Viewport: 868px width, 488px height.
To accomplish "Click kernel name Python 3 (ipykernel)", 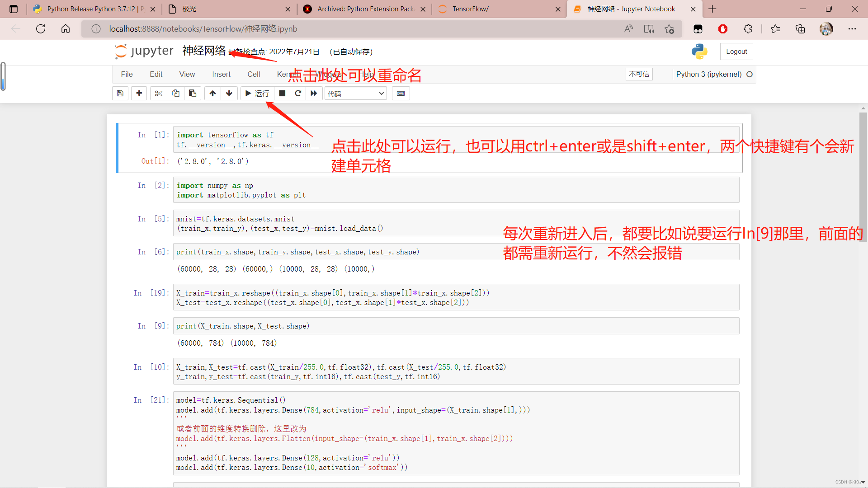I will pos(708,74).
